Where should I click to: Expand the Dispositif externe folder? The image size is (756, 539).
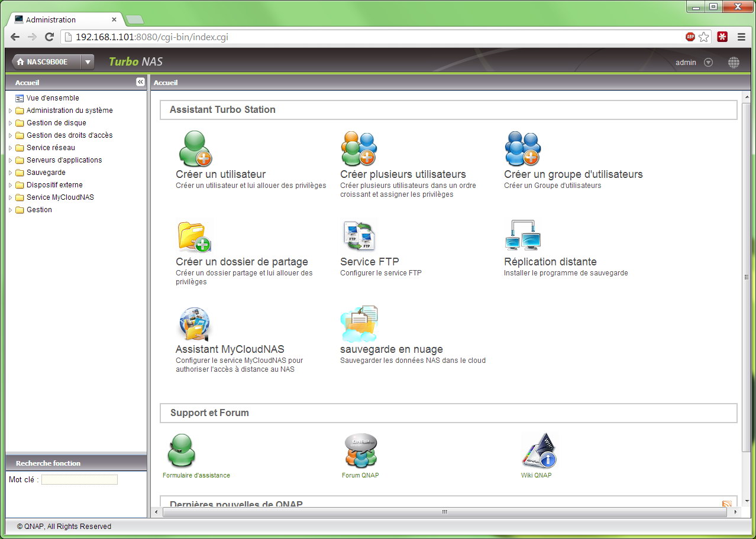[10, 185]
